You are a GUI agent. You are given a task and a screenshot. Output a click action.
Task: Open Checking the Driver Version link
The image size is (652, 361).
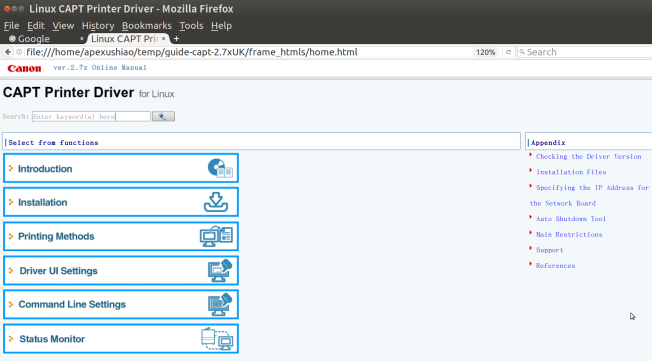(588, 156)
